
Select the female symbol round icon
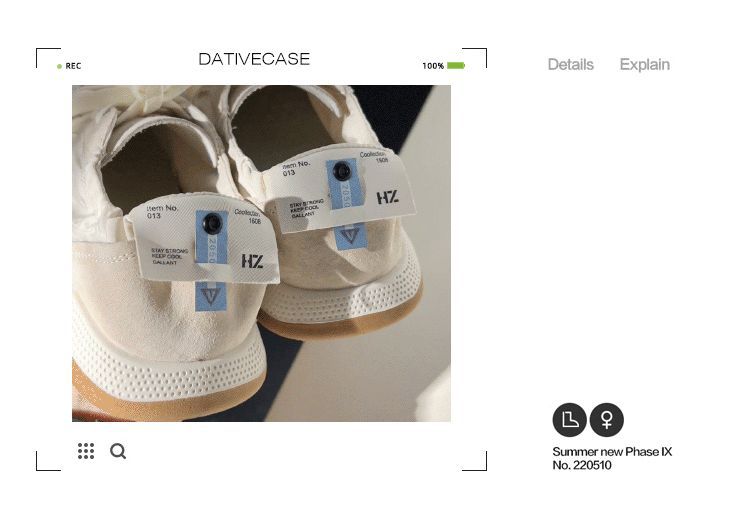[x=607, y=420]
